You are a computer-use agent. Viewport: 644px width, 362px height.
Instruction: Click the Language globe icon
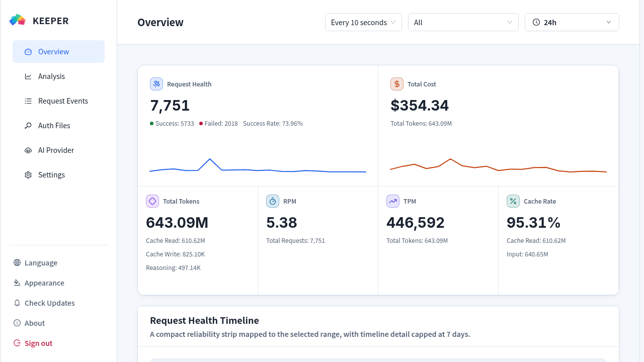tap(17, 263)
